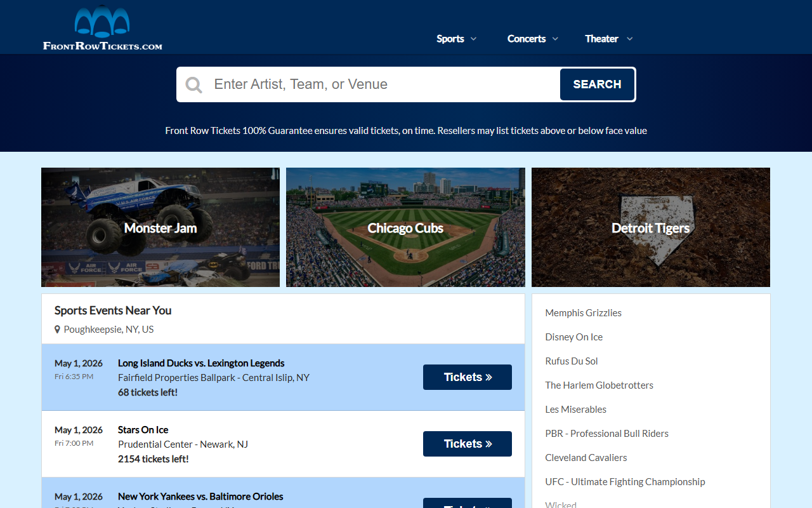Select The Harlem Globetrotters link

(599, 385)
